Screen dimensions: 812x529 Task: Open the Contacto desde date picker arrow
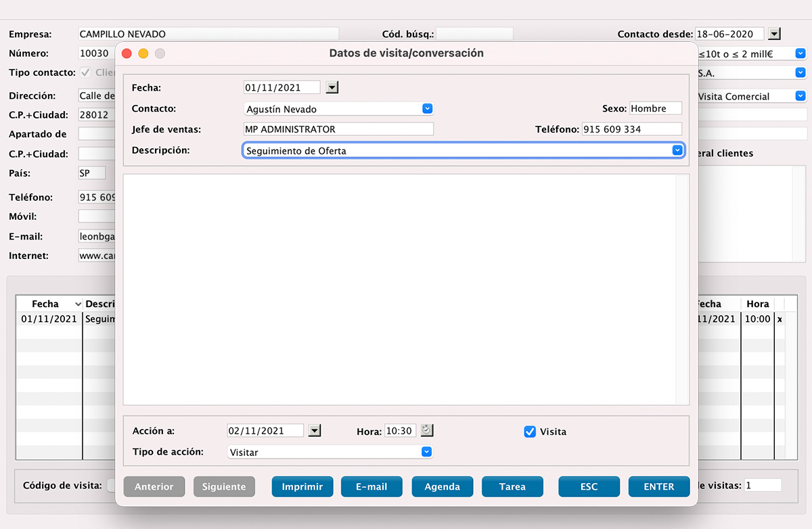[x=773, y=33]
